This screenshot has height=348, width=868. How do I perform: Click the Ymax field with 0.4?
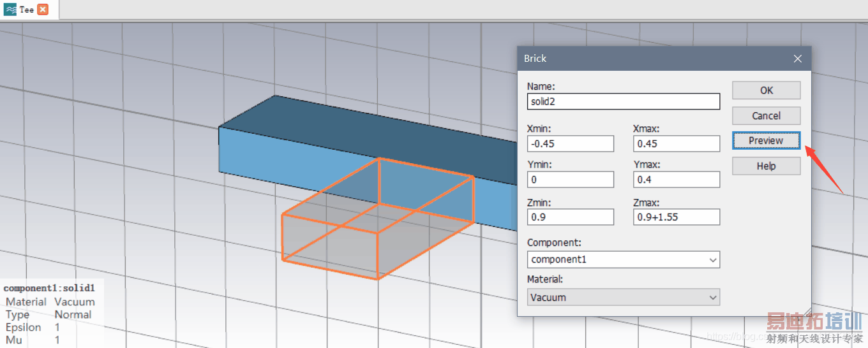click(677, 180)
